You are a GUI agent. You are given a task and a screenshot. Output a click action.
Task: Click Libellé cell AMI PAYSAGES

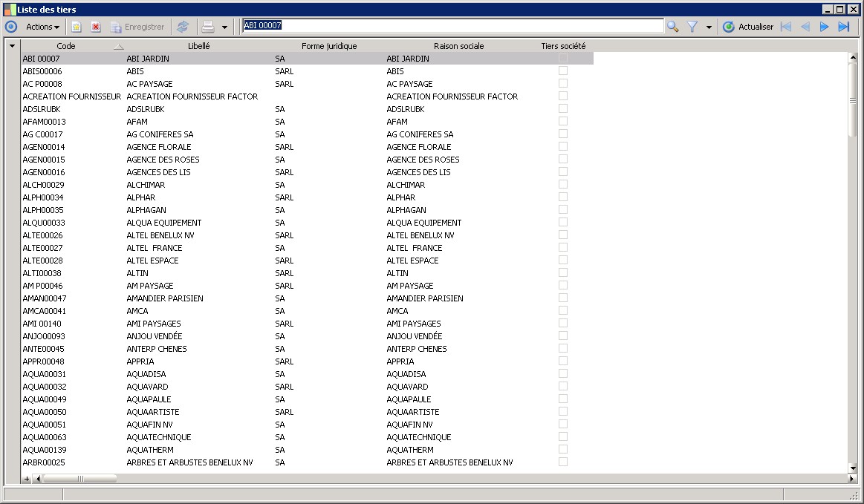[154, 324]
